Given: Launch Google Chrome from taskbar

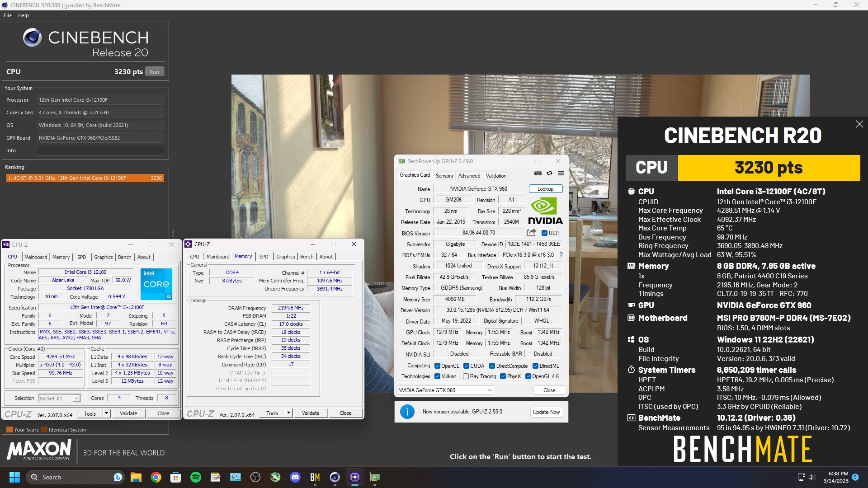Looking at the screenshot, I should pyautogui.click(x=156, y=477).
